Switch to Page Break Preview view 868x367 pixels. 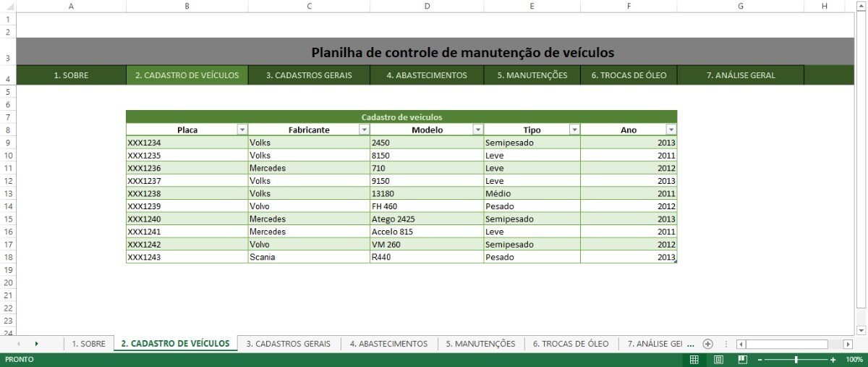point(742,360)
